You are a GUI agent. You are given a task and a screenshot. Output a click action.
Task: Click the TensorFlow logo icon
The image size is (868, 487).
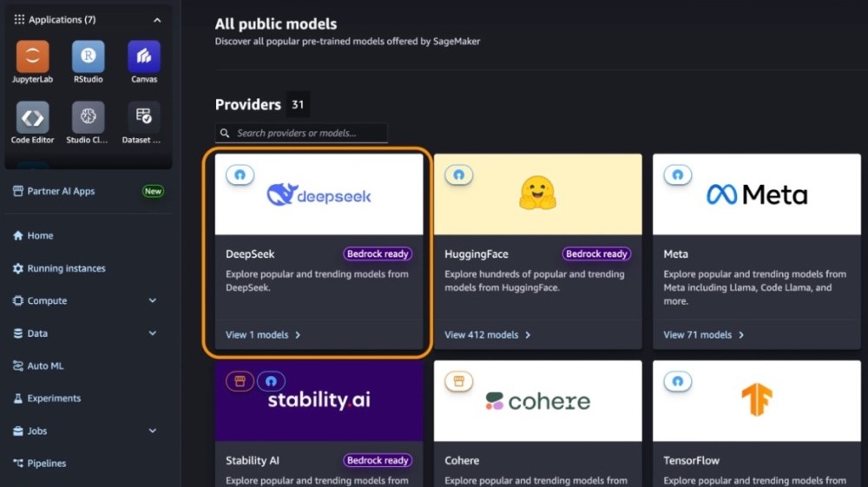pos(756,400)
